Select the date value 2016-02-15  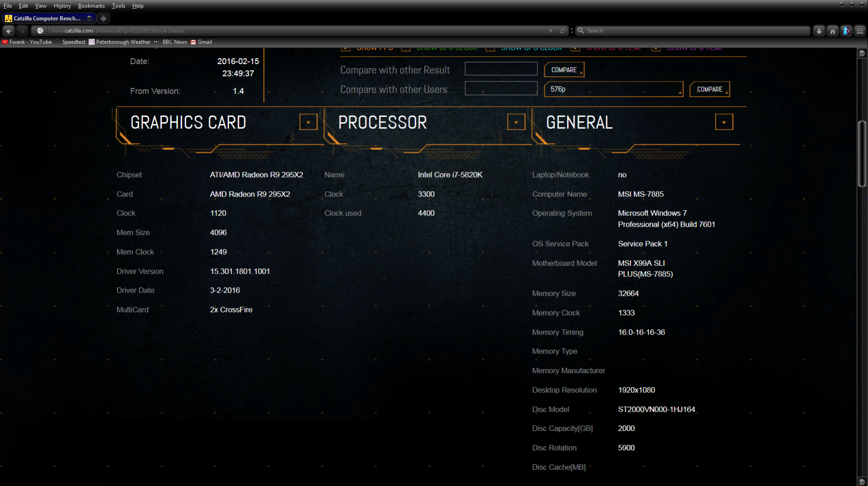coord(238,61)
